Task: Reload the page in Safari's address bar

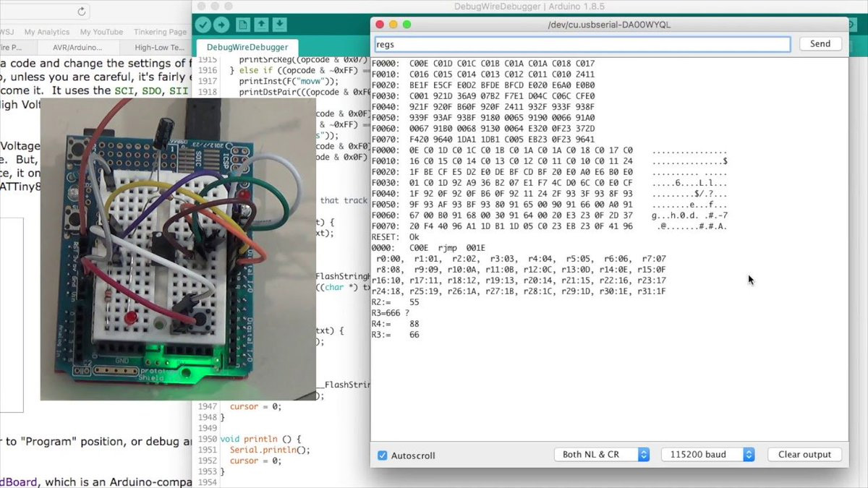Action: (x=81, y=12)
